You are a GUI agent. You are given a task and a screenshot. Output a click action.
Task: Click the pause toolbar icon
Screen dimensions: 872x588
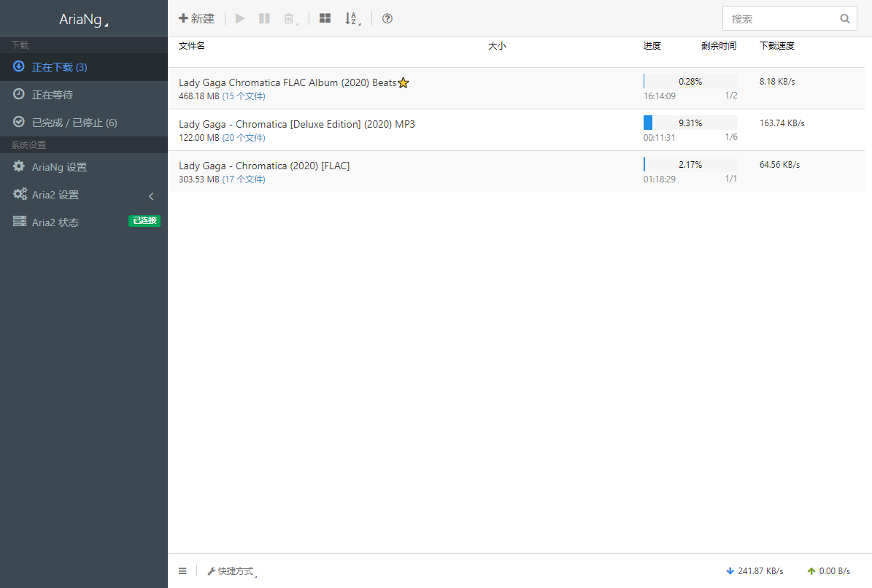tap(264, 18)
